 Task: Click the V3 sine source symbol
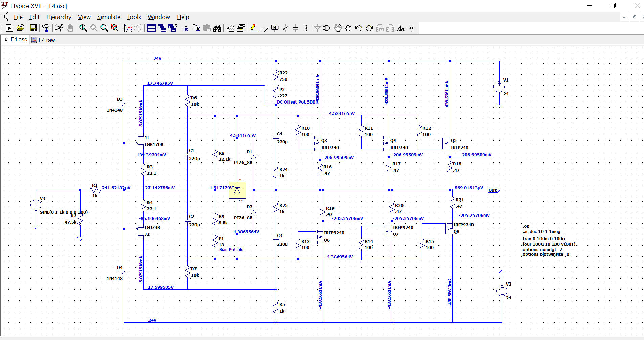(x=36, y=205)
